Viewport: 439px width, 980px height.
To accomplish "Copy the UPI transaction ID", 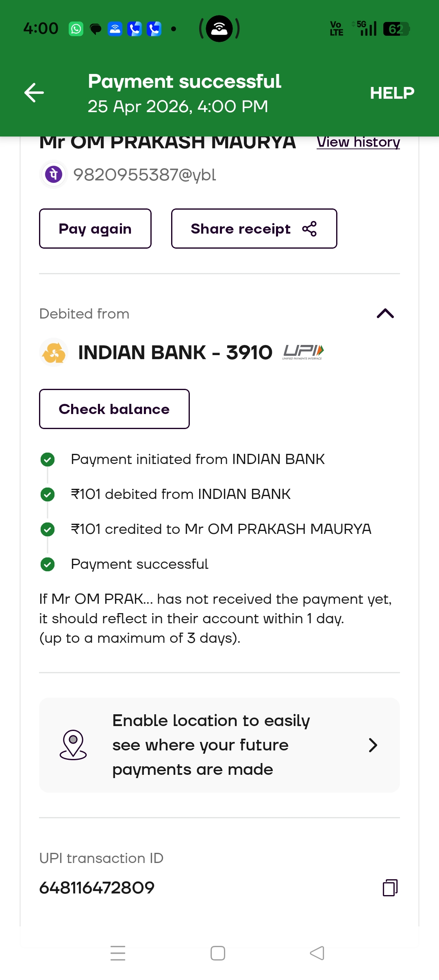I will point(390,888).
